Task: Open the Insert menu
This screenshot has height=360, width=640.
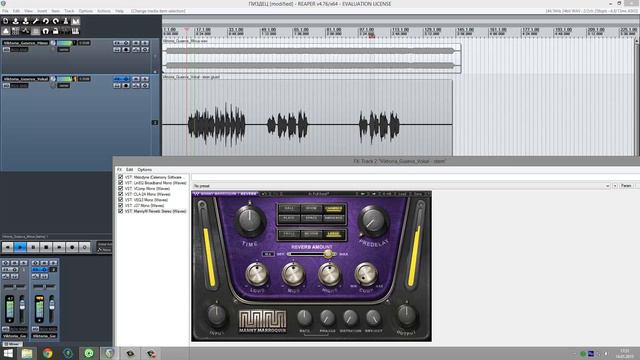Action: (42, 11)
